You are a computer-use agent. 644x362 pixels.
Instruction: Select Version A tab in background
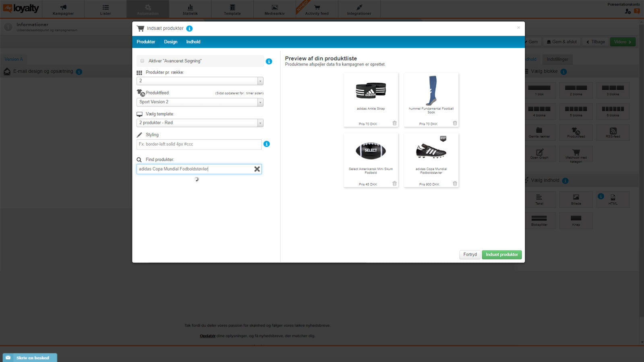pos(14,59)
